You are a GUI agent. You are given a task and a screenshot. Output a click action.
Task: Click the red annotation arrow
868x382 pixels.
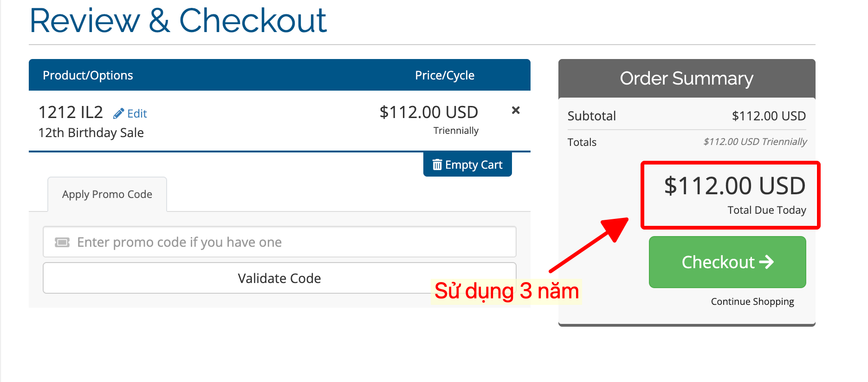[x=589, y=245]
